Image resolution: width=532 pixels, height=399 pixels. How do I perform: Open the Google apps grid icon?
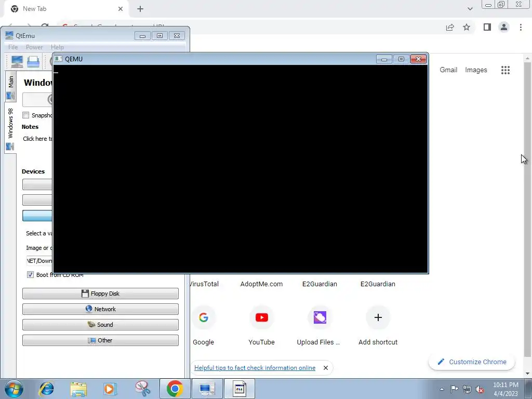[x=505, y=70]
